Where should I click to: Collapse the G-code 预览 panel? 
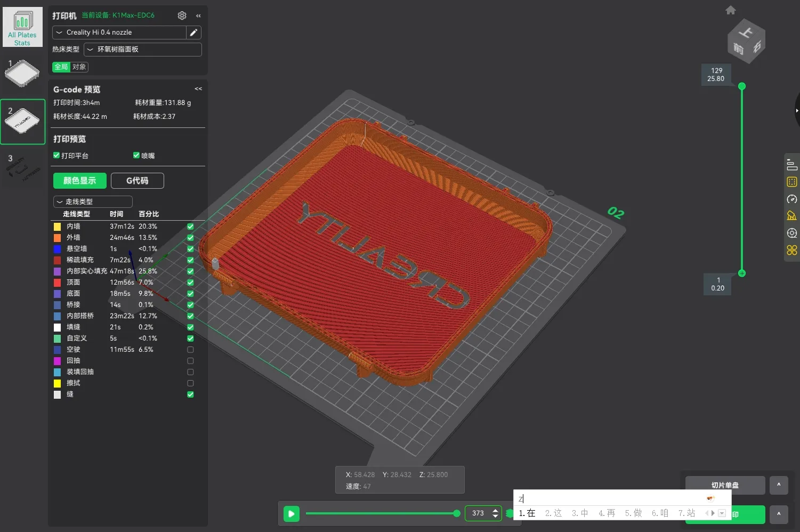click(198, 89)
